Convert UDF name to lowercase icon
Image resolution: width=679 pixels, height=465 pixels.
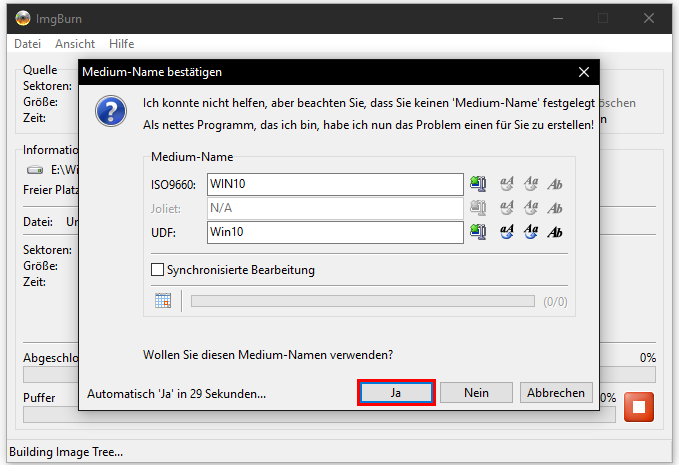[531, 232]
